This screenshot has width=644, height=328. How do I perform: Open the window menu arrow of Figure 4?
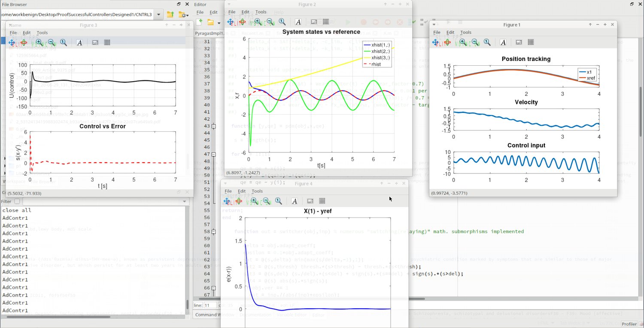[225, 184]
